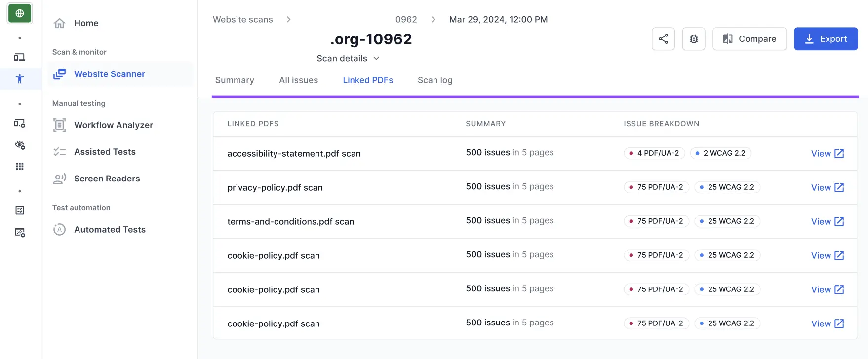Screen dimensions: 868x359
Task: Click View for privacy-policy.pdf scan
Action: pos(828,187)
